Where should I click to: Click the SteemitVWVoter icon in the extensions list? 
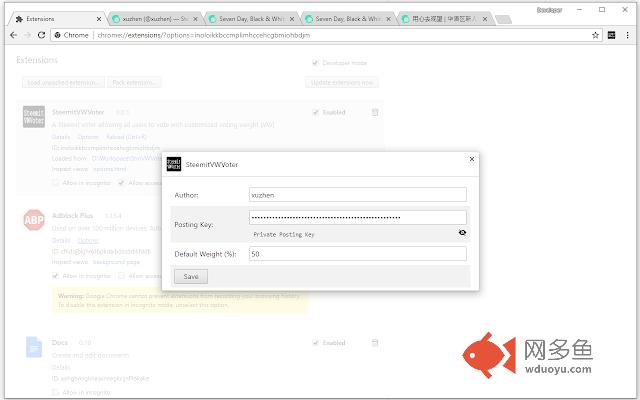(34, 116)
